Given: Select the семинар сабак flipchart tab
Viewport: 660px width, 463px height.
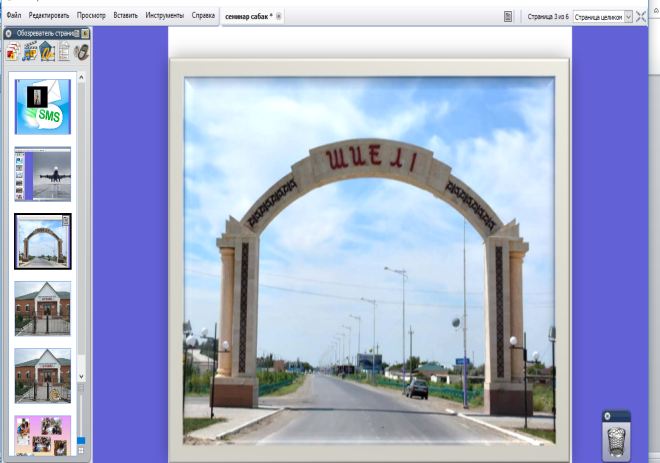Looking at the screenshot, I should pos(249,16).
